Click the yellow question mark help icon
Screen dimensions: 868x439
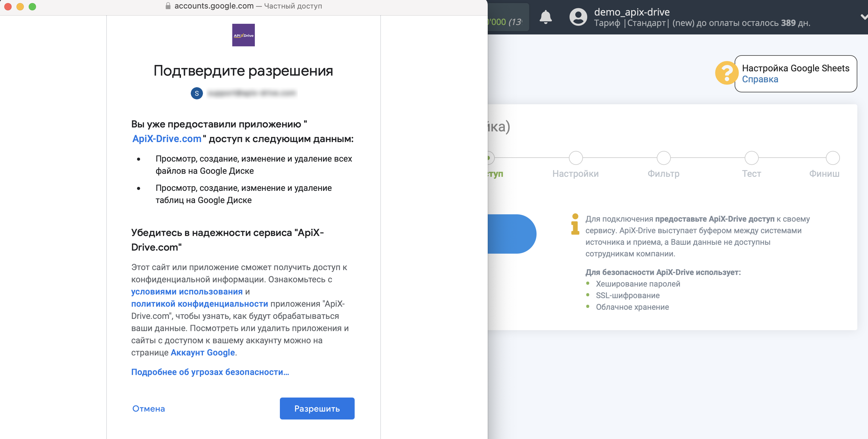(726, 73)
